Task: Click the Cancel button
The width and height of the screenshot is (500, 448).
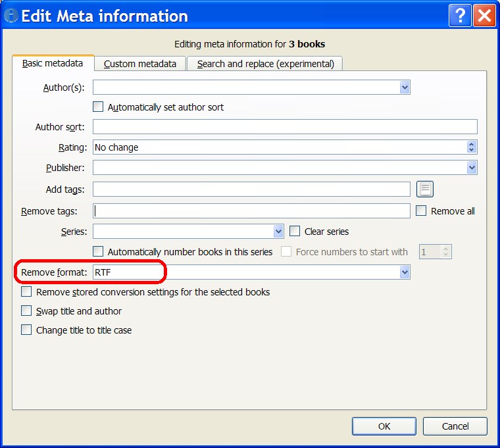Action: 455,426
